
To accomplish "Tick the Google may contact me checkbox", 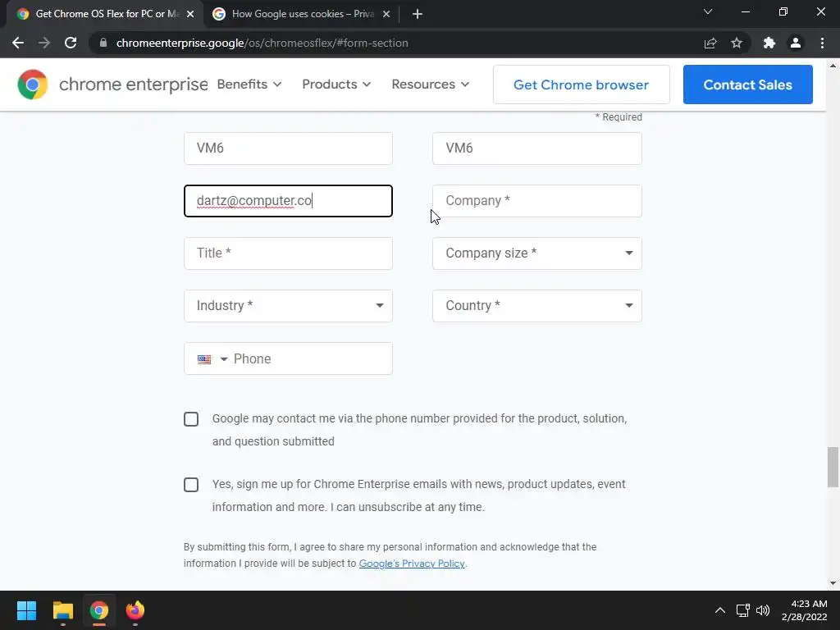I will tap(191, 419).
